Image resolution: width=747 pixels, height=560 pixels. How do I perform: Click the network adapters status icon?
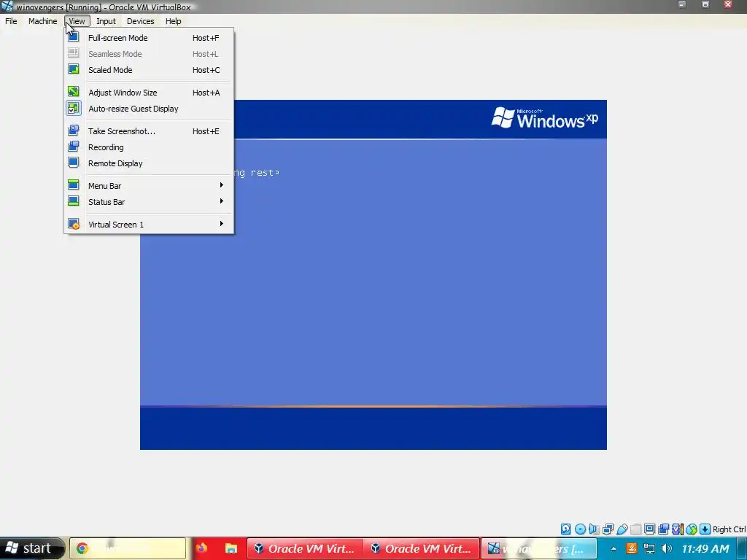coord(608,529)
